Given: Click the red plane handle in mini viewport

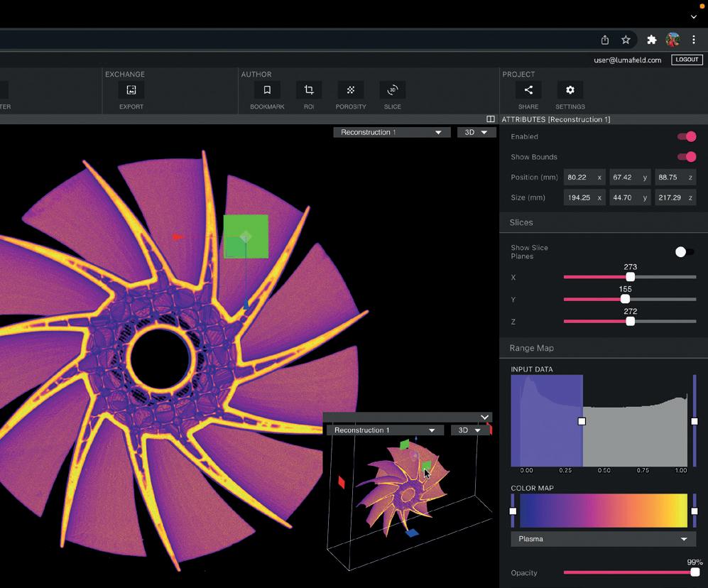Looking at the screenshot, I should tap(342, 482).
